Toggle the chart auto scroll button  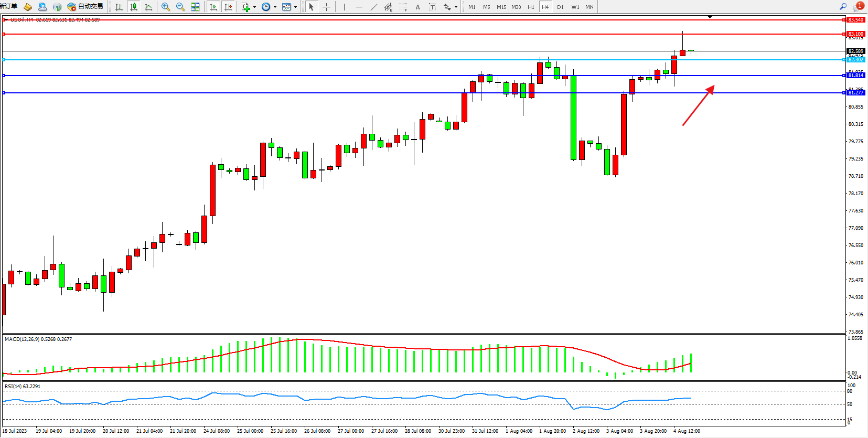click(213, 7)
